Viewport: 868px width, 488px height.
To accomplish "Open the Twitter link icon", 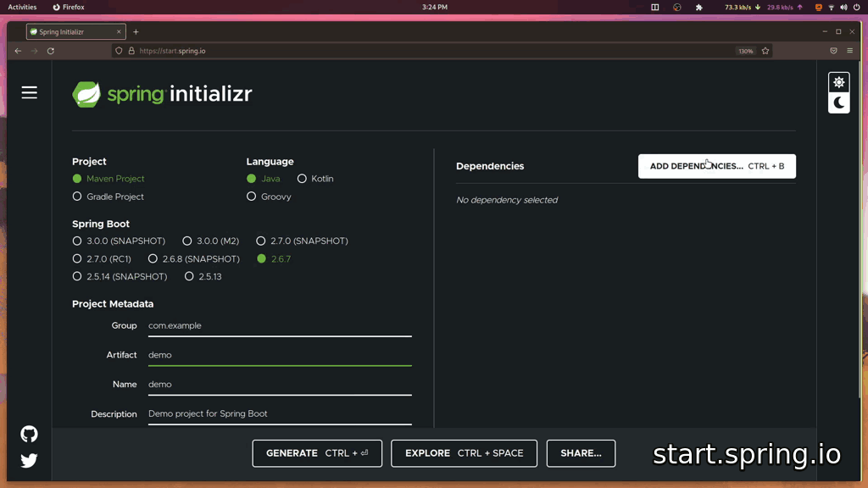I will pos(29,461).
